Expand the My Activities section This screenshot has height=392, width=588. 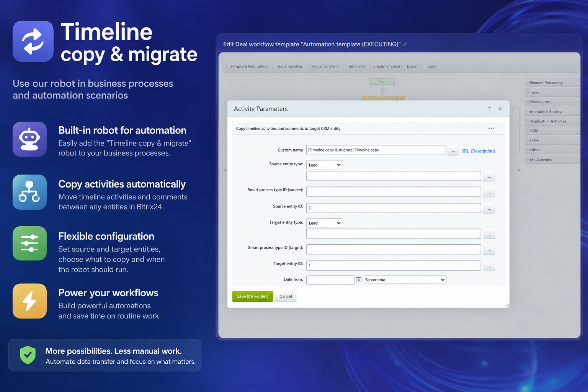(553, 160)
